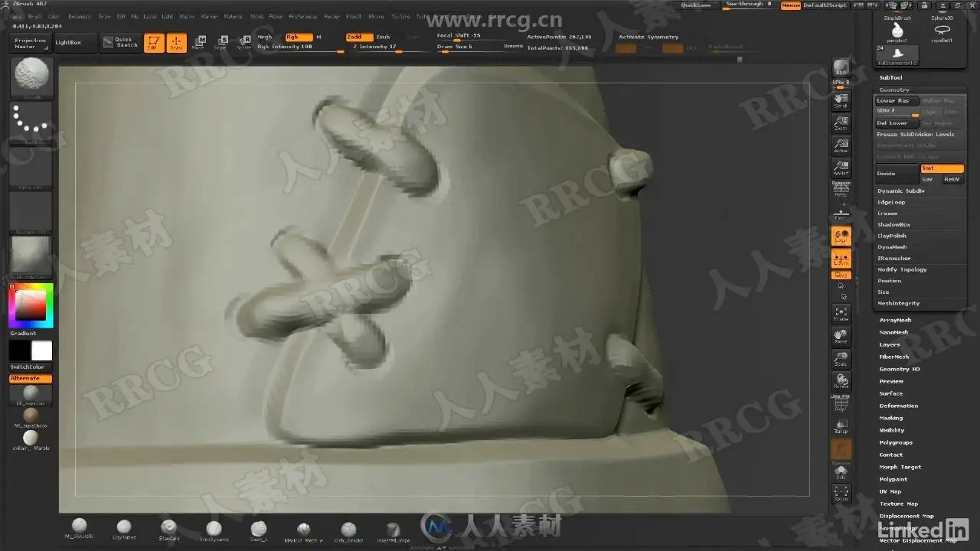The image size is (980, 551).
Task: Pick the ClayTubes brush at bottom shelf
Action: (124, 530)
